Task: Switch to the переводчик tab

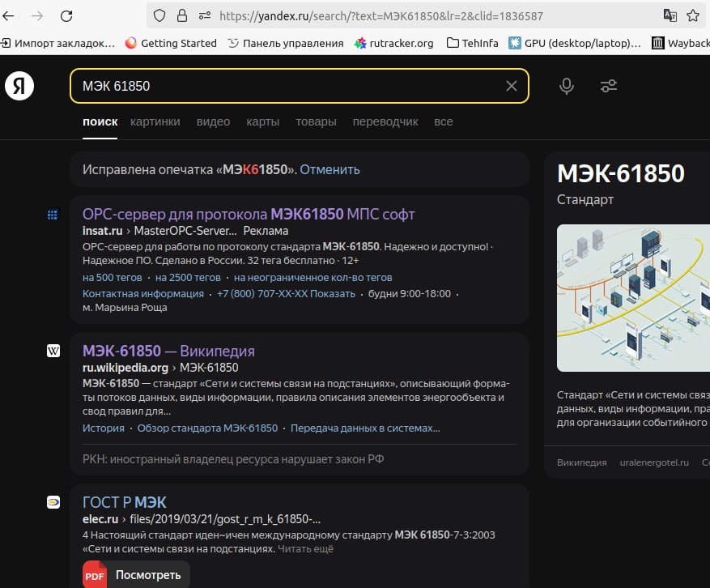Action: (x=385, y=121)
